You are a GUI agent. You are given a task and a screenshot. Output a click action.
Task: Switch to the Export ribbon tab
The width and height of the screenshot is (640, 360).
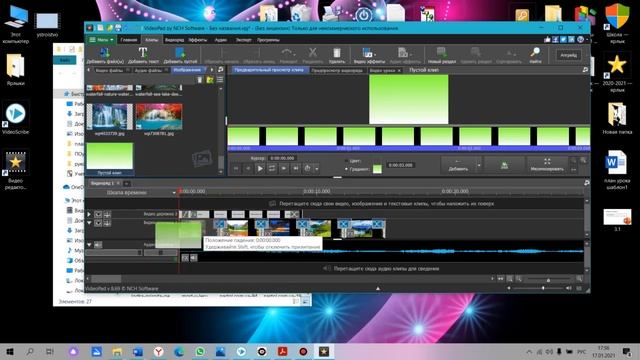(x=243, y=40)
